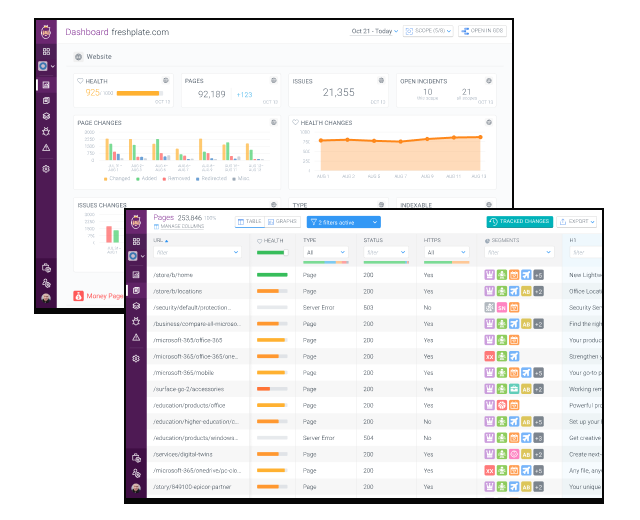Open Pages card settings cog on Dashboard
Viewport: 640px width, 520px height.
(x=274, y=80)
